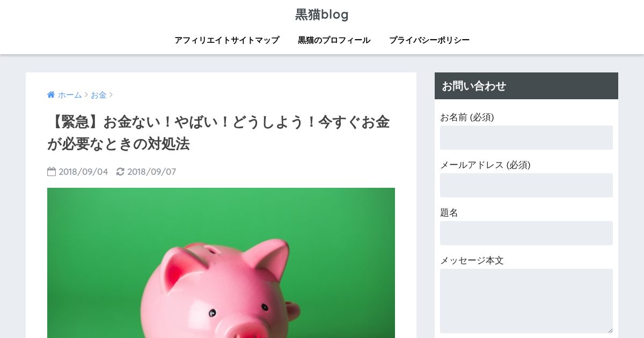
Task: Open アフィリエイトサイトマップ menu item
Action: coord(227,40)
